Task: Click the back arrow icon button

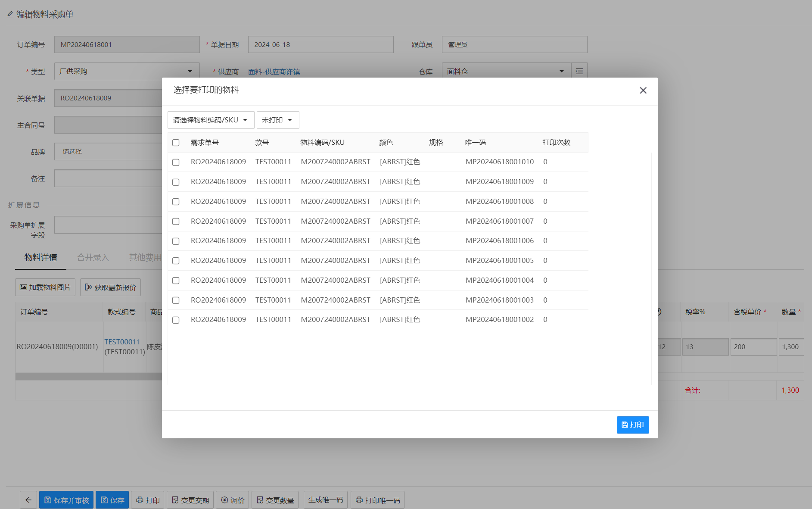Action: pyautogui.click(x=28, y=500)
